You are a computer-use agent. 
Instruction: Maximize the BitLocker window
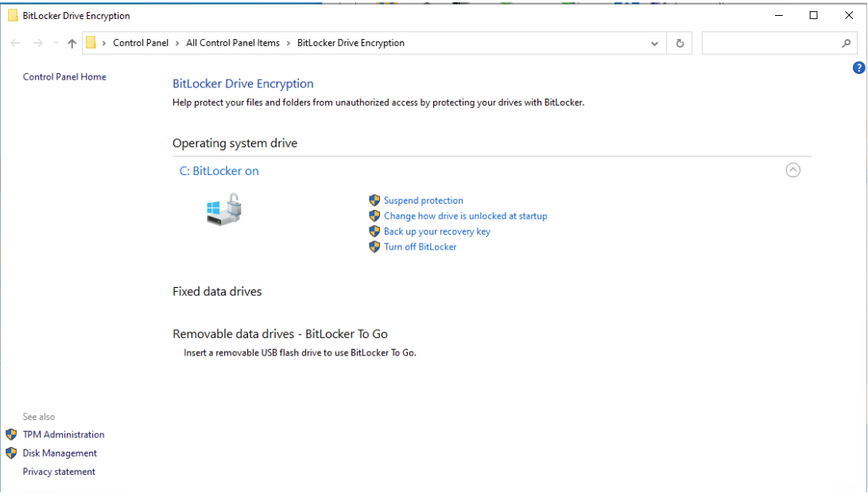click(x=813, y=15)
